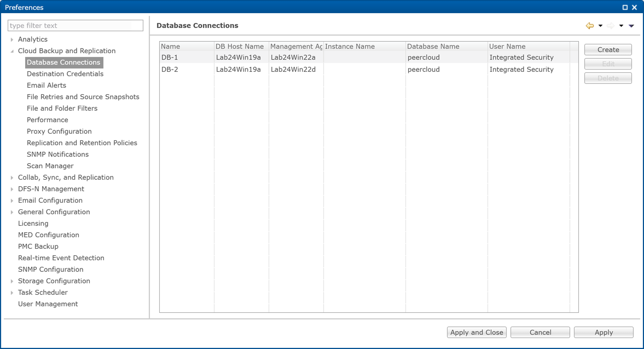
Task: Open SNMP Notifications page
Action: [57, 155]
